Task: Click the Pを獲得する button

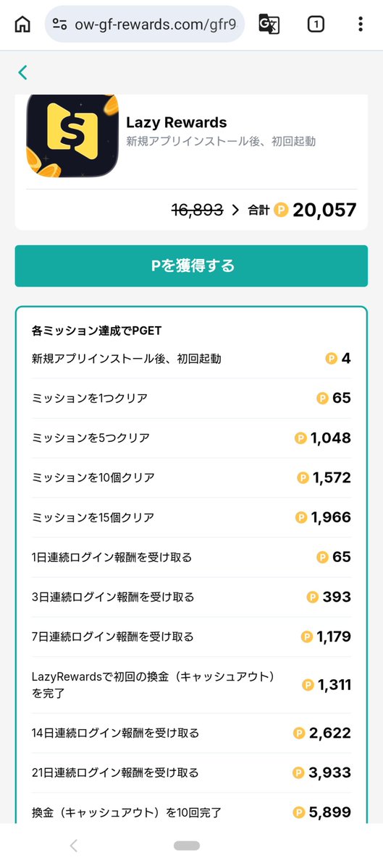Action: 191,265
